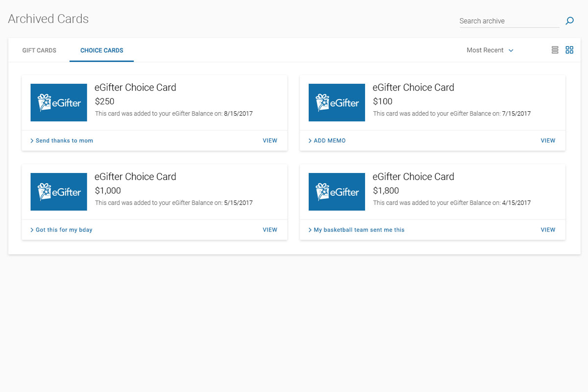Viewport: 588px width, 392px height.
Task: Click the eGifter logo on $250 card
Action: tap(59, 102)
